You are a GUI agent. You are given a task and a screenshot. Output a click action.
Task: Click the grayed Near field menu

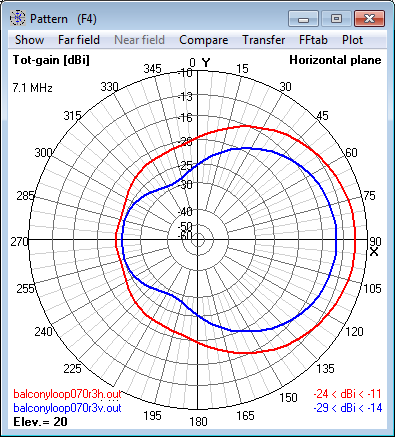point(139,40)
